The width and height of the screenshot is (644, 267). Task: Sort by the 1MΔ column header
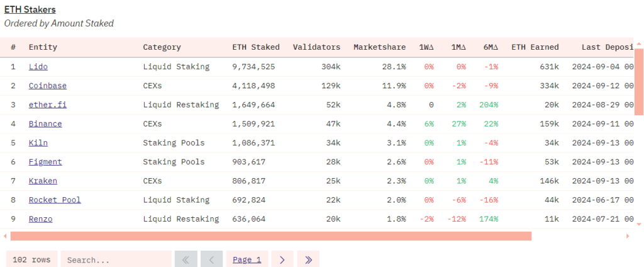(x=458, y=47)
